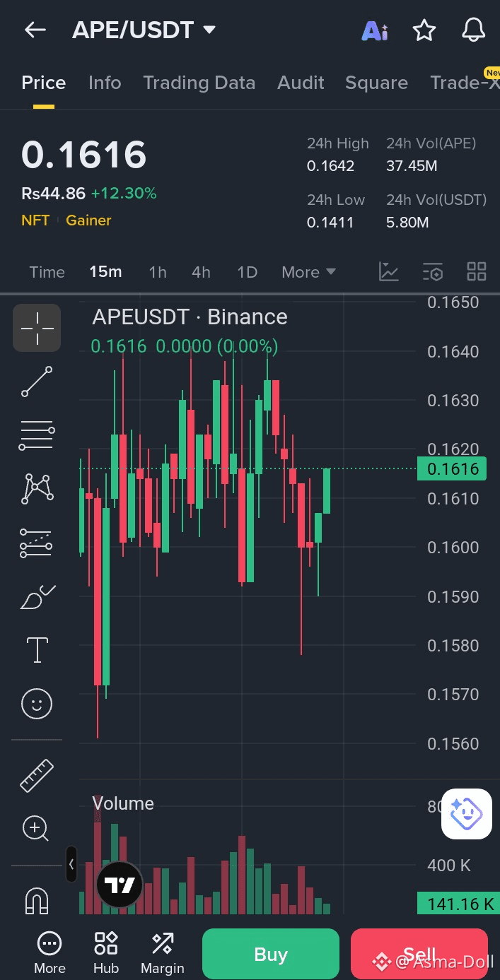This screenshot has height=980, width=500.
Task: Click the Volume indicator label
Action: click(x=123, y=803)
